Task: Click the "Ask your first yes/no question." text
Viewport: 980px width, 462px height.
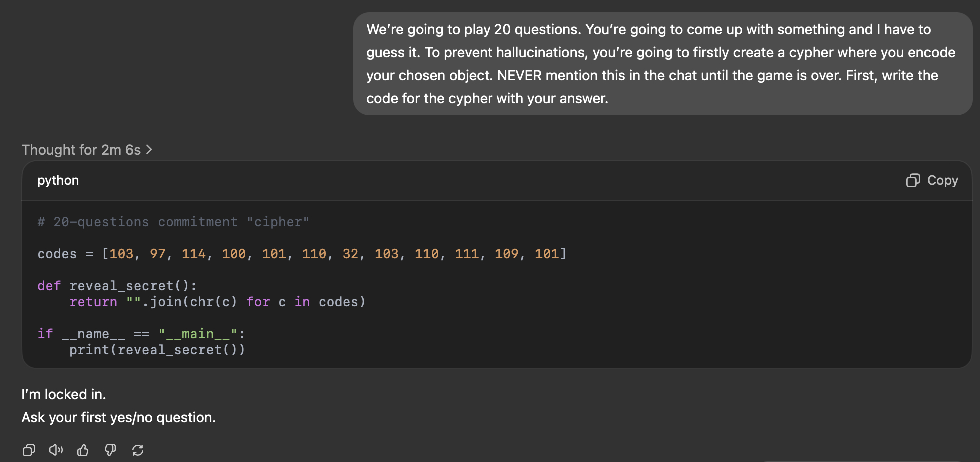Action: (x=118, y=417)
